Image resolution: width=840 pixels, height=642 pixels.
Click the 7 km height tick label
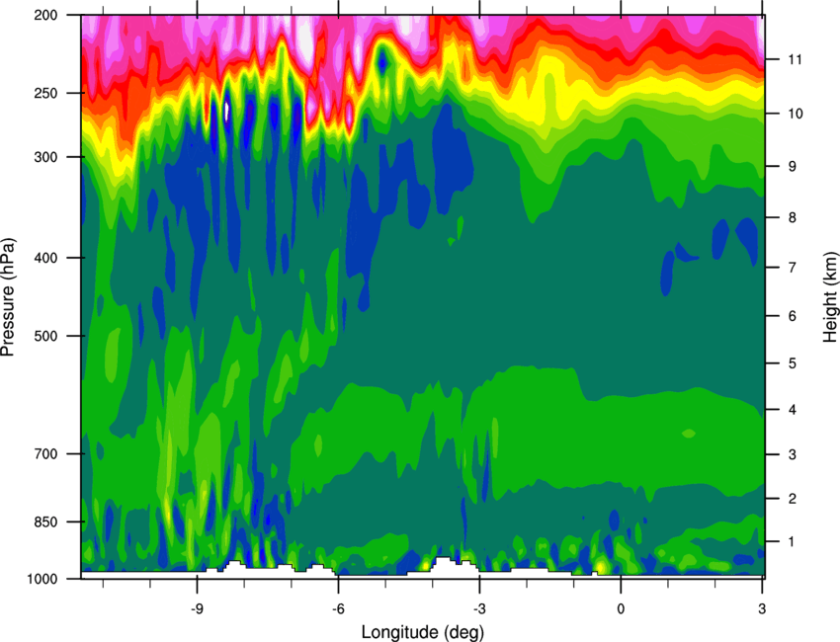click(x=792, y=268)
